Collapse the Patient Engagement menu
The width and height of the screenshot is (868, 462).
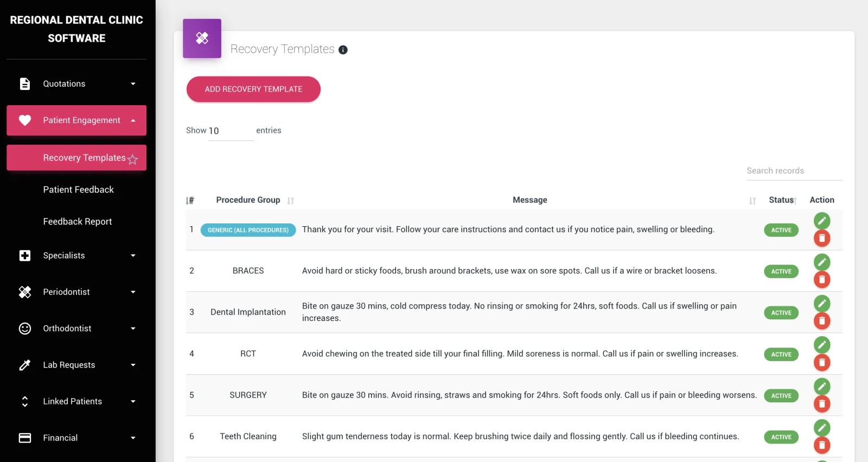76,120
